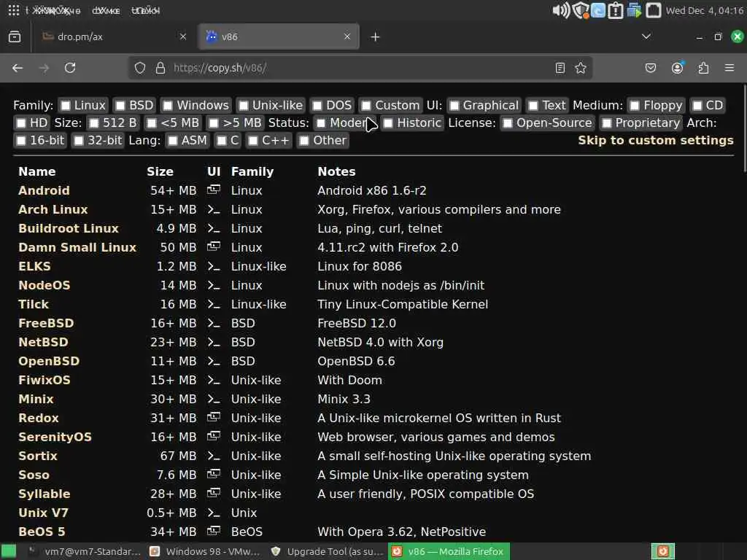The width and height of the screenshot is (747, 560).
Task: Close the dro.pm/ax tab
Action: [x=182, y=36]
